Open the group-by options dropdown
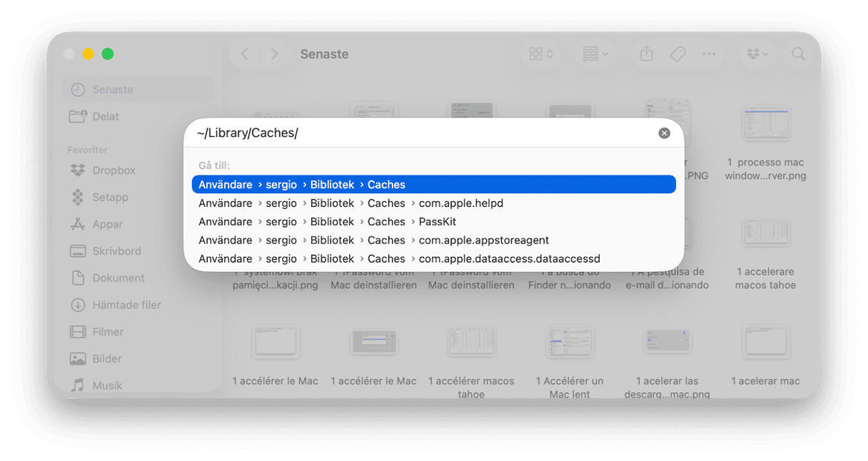The height and width of the screenshot is (461, 868). tap(595, 54)
